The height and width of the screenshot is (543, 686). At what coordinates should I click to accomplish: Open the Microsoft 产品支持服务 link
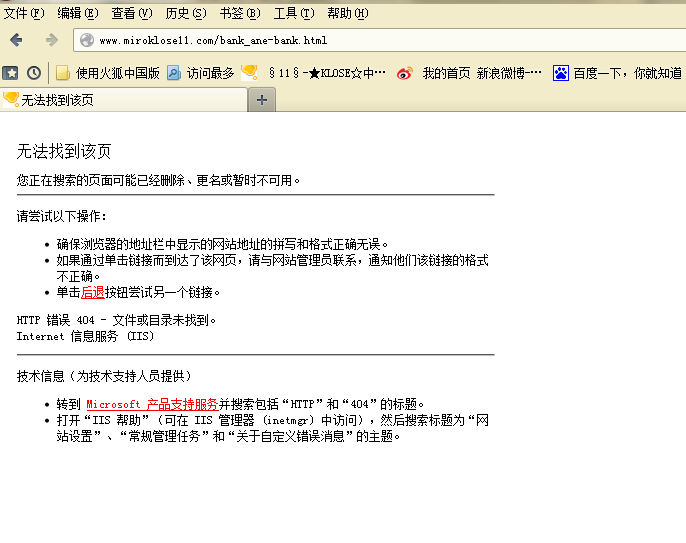[152, 404]
